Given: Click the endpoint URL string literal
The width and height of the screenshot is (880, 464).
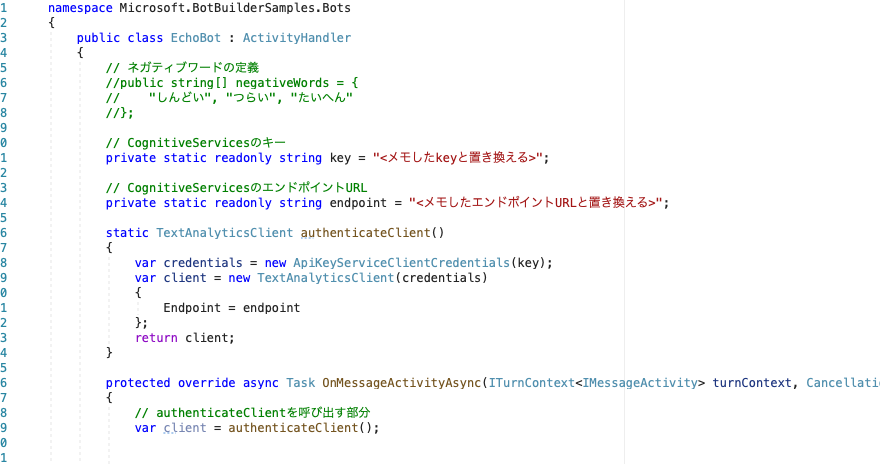Looking at the screenshot, I should [536, 203].
